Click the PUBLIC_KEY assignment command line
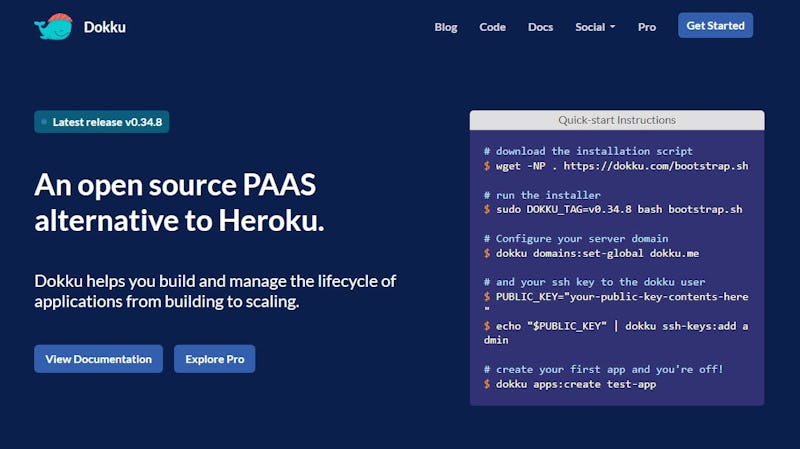Screen dimensions: 800x449 tap(616, 297)
